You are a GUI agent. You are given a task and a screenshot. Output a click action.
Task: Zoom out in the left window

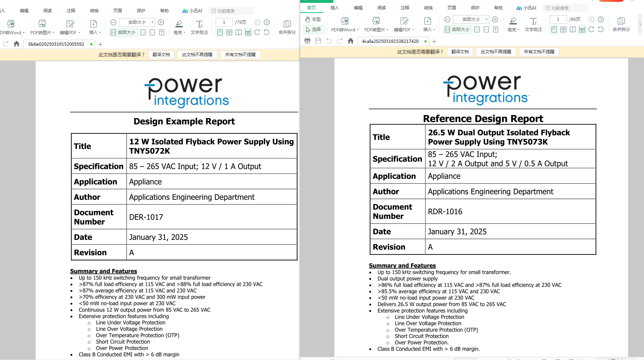coord(113,22)
